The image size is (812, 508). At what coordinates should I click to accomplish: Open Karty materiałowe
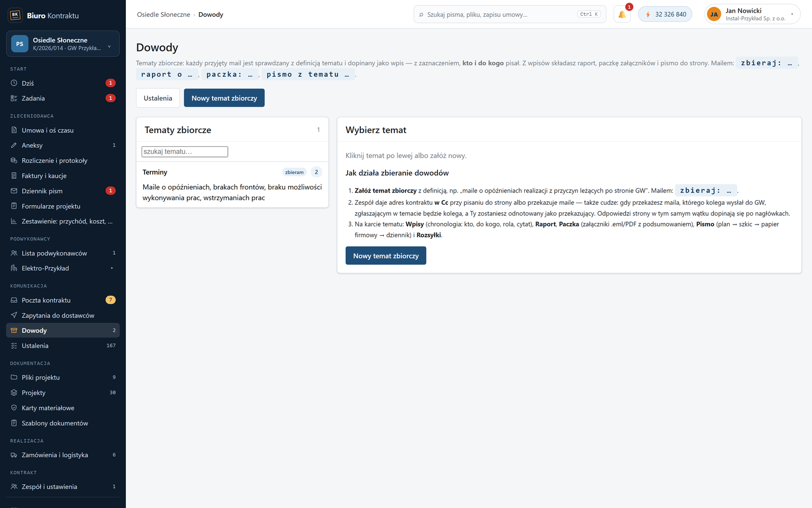point(63,408)
